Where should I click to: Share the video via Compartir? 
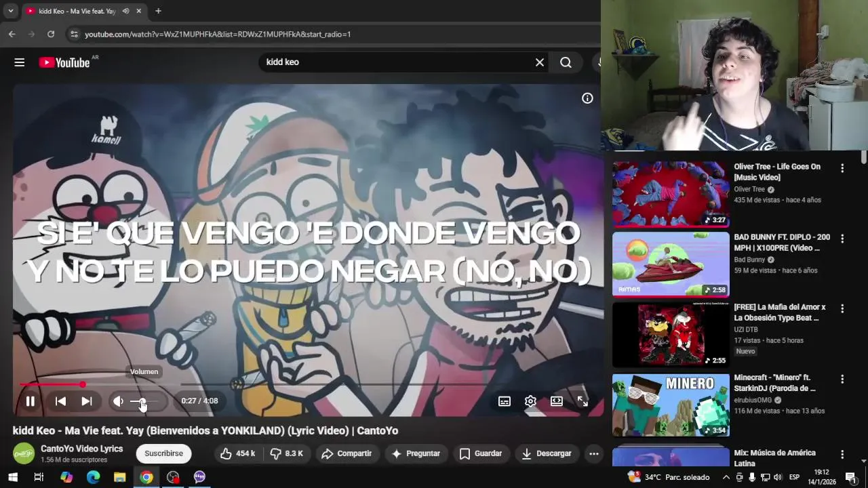(347, 453)
